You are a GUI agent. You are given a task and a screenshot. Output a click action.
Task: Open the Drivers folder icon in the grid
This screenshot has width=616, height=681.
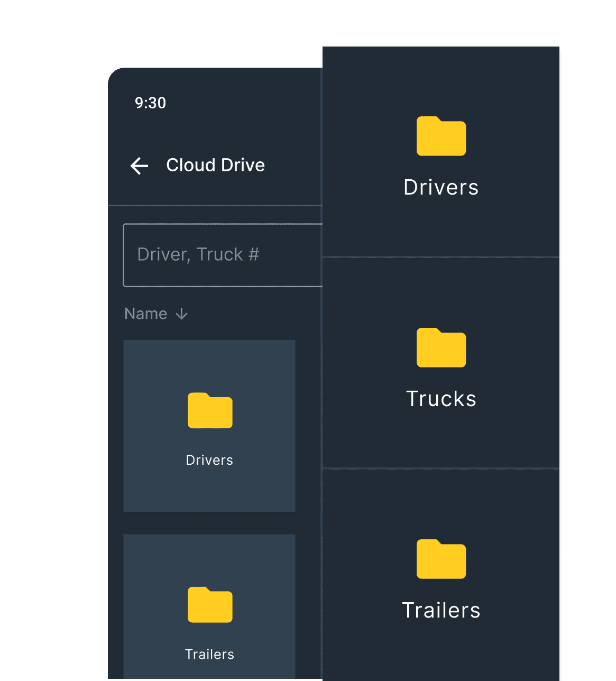click(209, 411)
